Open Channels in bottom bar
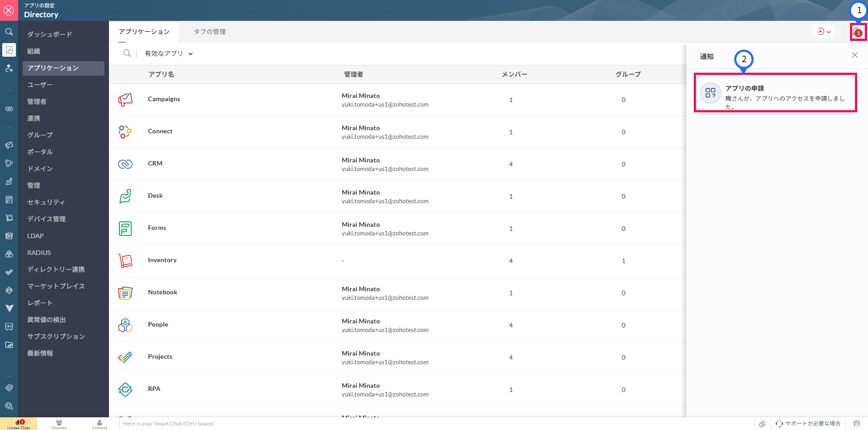868x430 pixels. pos(59,424)
